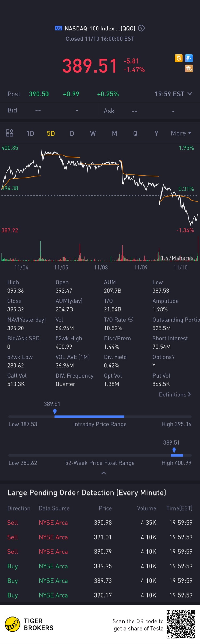The height and width of the screenshot is (644, 200).
Task: Open the More chart periods dropdown
Action: pyautogui.click(x=181, y=133)
